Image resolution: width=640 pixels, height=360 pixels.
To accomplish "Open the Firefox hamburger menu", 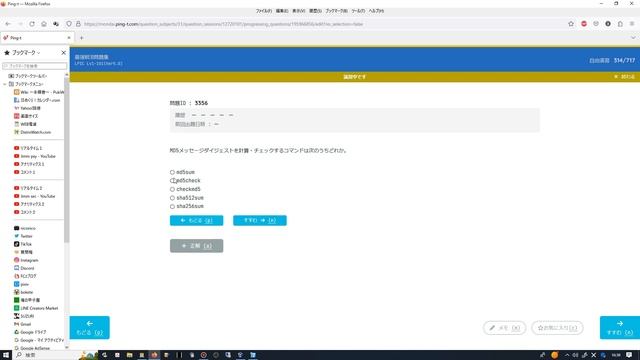I will [x=632, y=24].
